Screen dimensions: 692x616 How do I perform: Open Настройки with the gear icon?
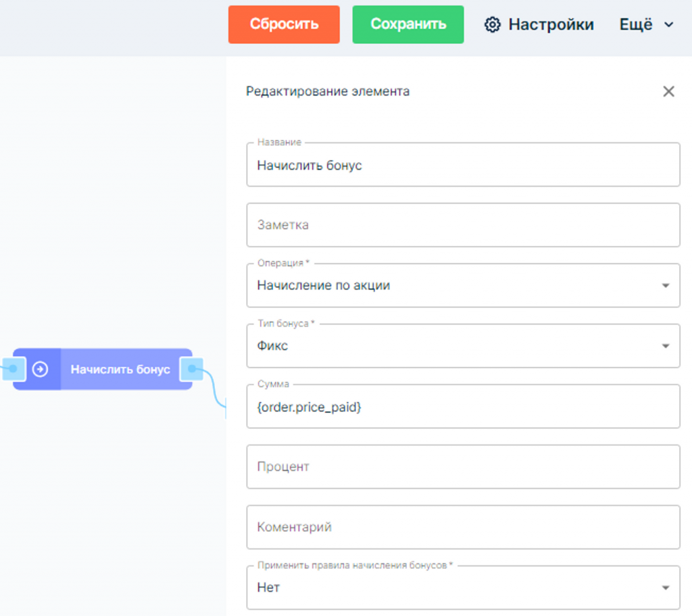coord(539,24)
